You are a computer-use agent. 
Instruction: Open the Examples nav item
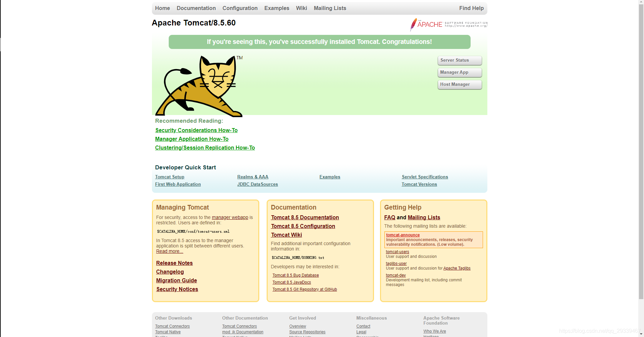click(x=277, y=8)
